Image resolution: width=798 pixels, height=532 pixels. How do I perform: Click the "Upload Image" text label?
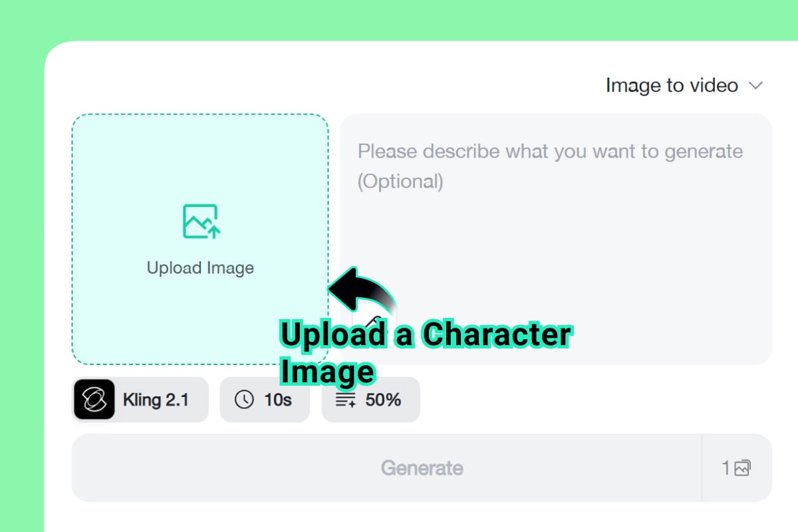coord(200,268)
